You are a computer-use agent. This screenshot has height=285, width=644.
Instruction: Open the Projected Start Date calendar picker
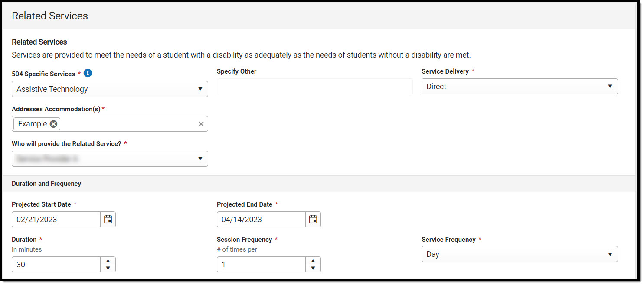coord(108,219)
